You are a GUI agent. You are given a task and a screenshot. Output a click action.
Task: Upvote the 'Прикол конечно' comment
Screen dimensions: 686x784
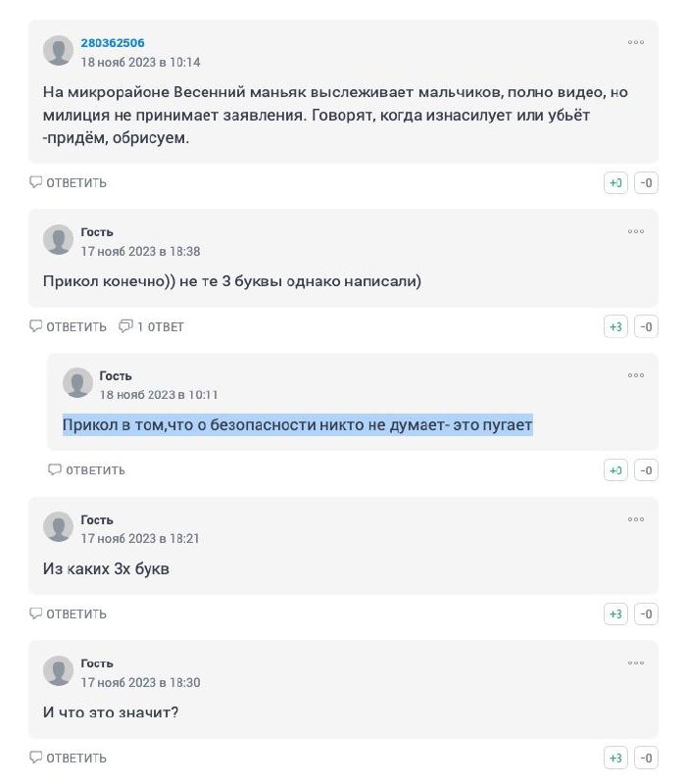[x=615, y=327]
